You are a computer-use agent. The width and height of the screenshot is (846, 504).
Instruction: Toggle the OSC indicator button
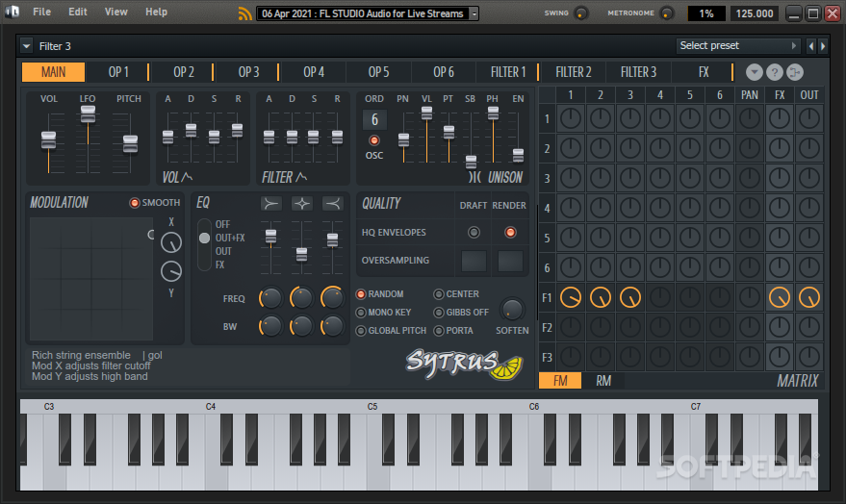click(373, 140)
